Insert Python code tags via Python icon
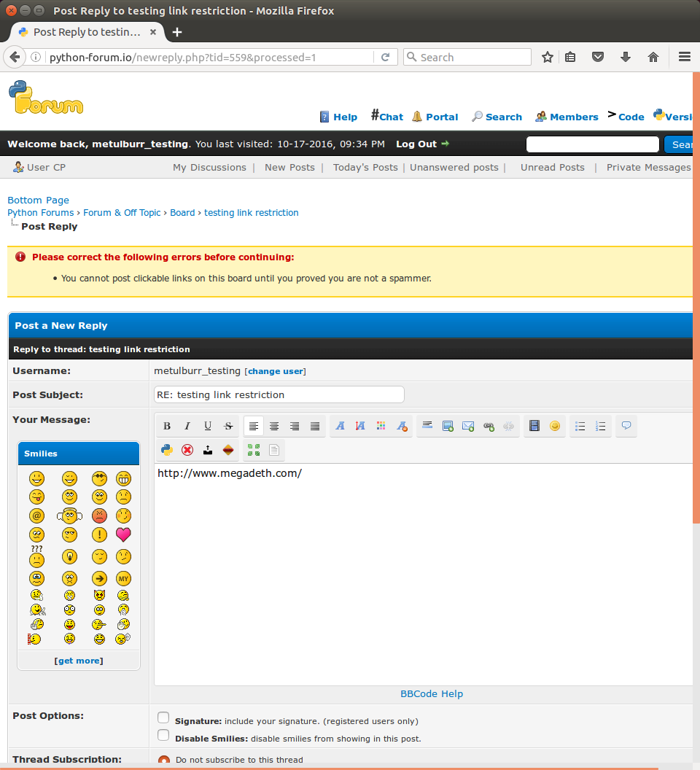The width and height of the screenshot is (700, 770). point(167,450)
